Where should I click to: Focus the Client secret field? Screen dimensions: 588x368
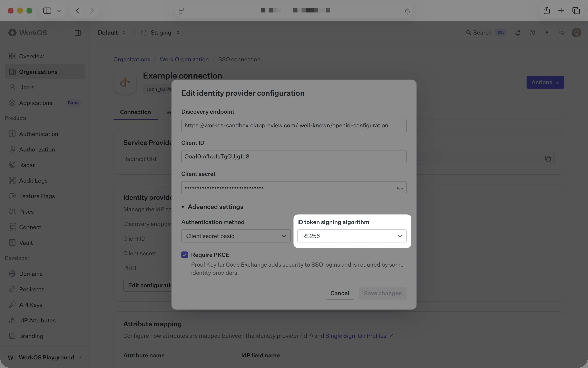(x=294, y=188)
